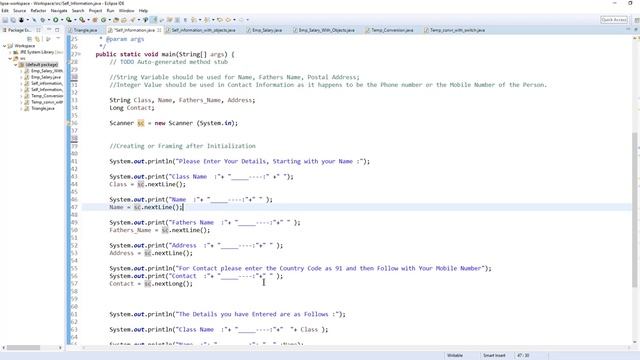
Task: Click the Package Explorer horizontal scrollbar
Action: (24, 347)
